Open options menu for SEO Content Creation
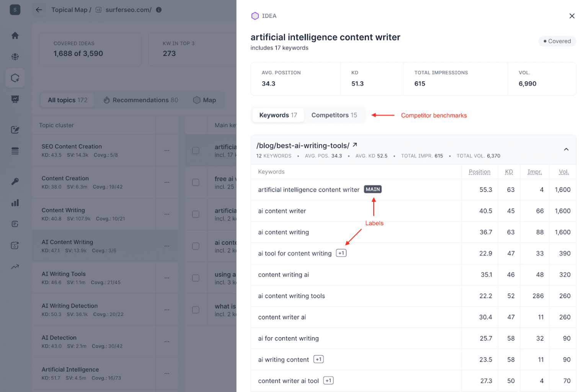588x392 pixels. 167,150
